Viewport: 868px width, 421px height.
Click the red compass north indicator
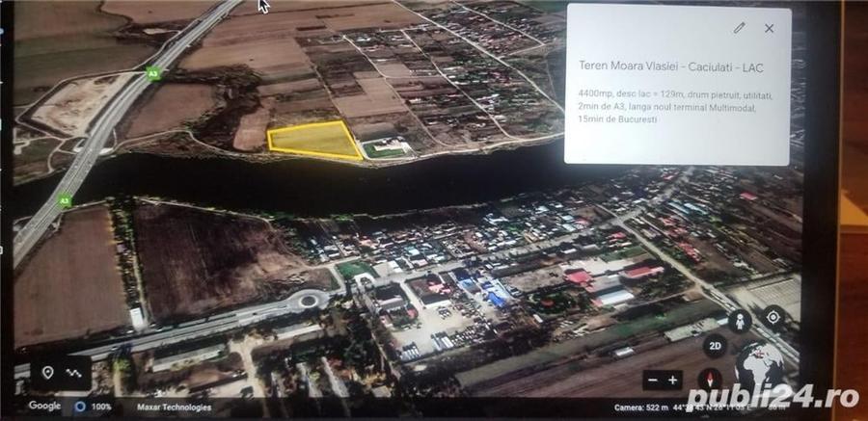click(710, 380)
